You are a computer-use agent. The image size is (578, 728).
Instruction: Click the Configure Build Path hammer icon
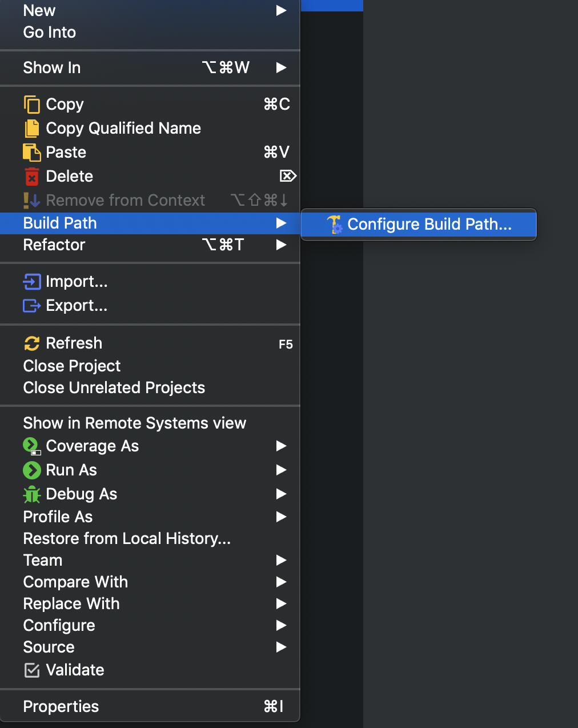click(x=335, y=225)
